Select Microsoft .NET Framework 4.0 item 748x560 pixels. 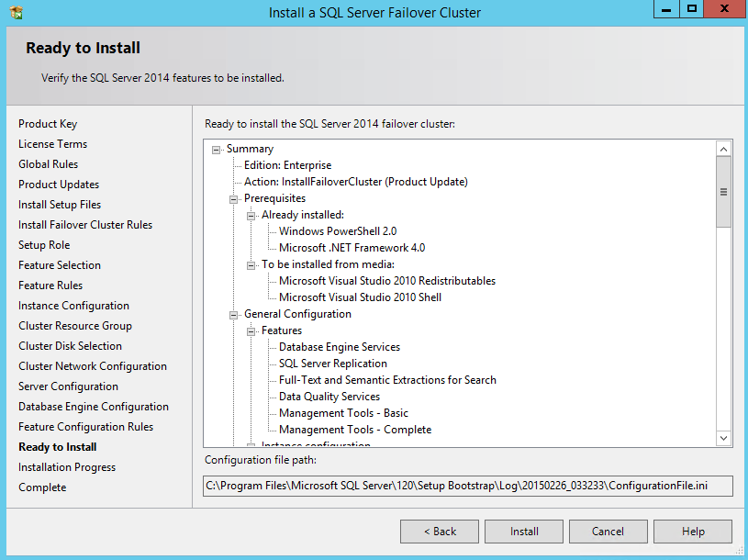(352, 248)
